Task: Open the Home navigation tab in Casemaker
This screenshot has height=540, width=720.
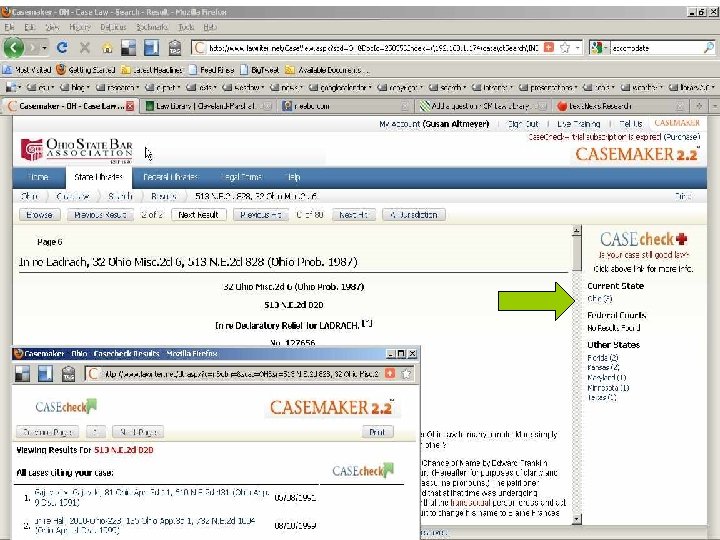Action: 39,177
